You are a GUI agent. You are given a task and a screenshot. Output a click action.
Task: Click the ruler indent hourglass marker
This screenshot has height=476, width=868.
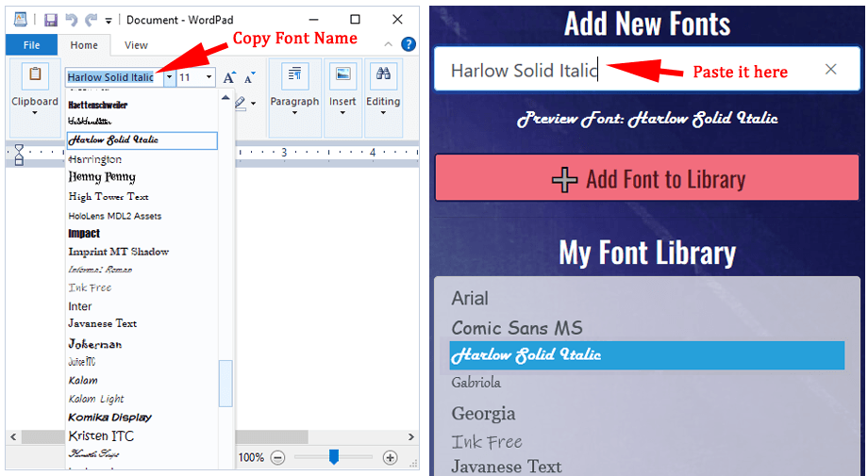click(x=19, y=156)
